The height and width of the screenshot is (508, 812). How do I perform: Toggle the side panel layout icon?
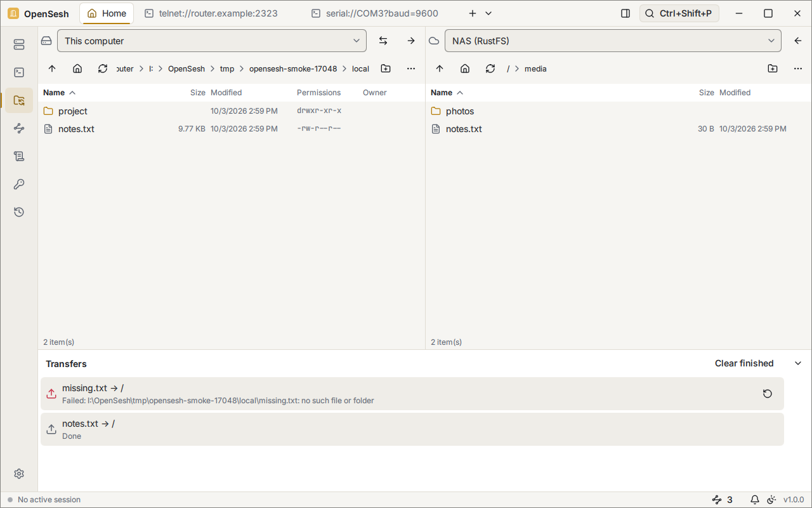pyautogui.click(x=625, y=13)
